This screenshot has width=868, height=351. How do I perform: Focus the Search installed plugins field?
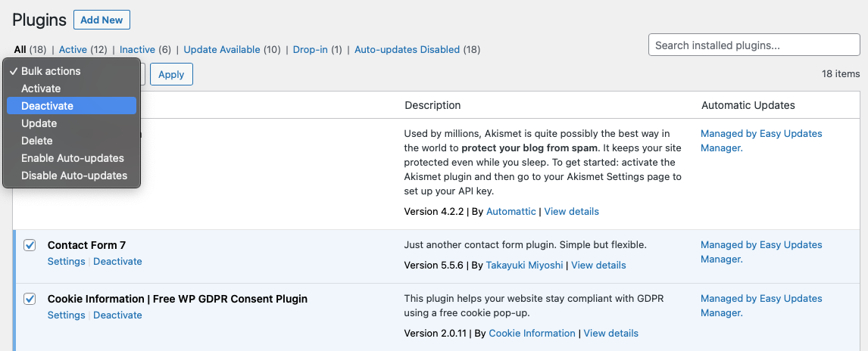click(x=754, y=45)
